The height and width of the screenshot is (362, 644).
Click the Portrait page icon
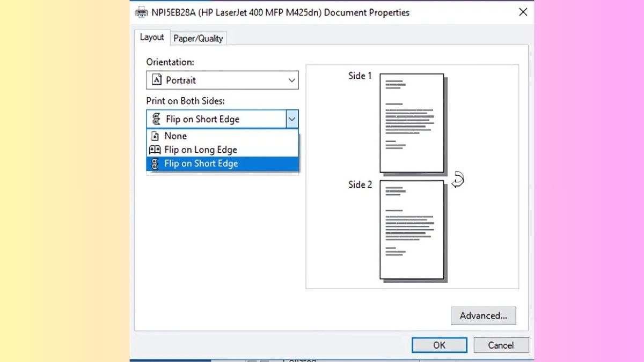pos(157,80)
